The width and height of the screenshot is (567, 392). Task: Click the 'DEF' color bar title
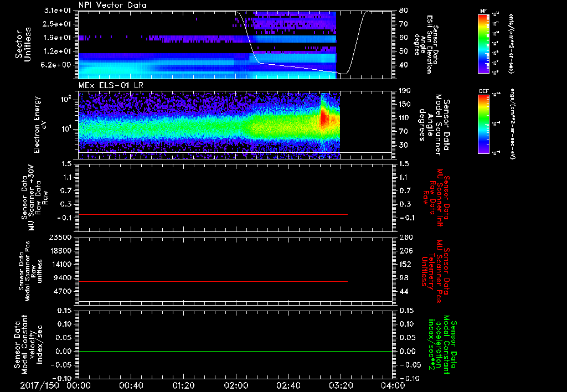click(x=483, y=91)
